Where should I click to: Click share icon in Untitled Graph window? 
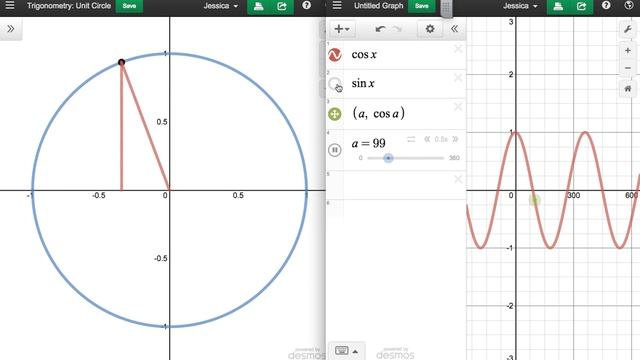581,6
